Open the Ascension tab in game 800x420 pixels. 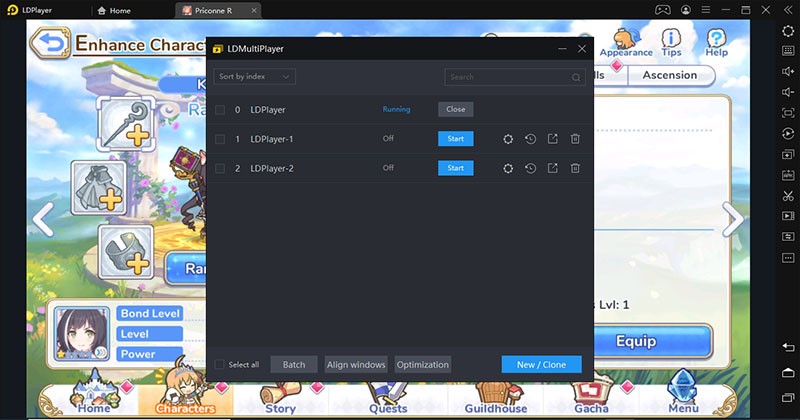click(x=670, y=75)
